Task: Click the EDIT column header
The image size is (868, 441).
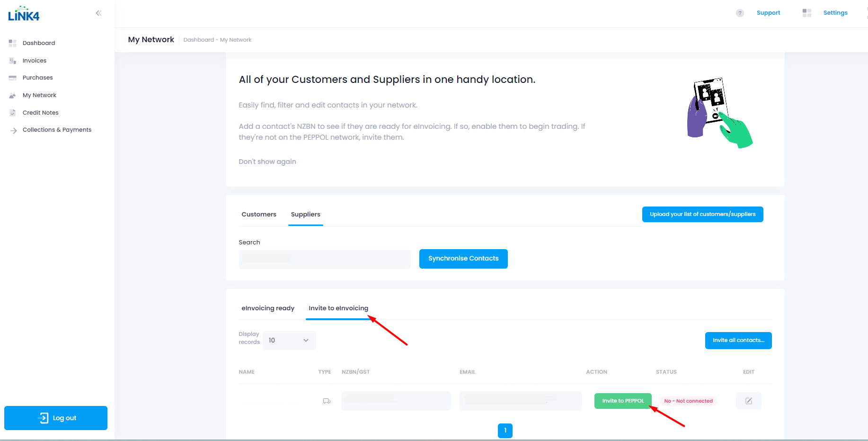Action: point(749,372)
